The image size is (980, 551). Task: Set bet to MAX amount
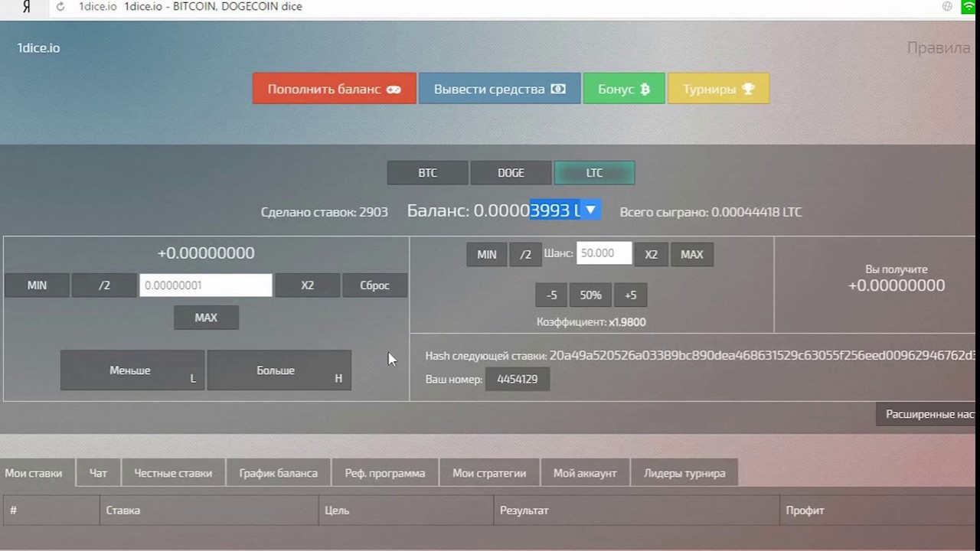coord(206,318)
